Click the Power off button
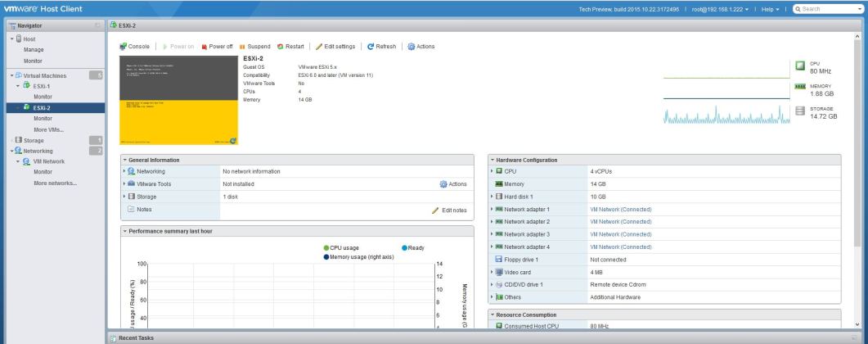The height and width of the screenshot is (344, 868). pos(217,47)
